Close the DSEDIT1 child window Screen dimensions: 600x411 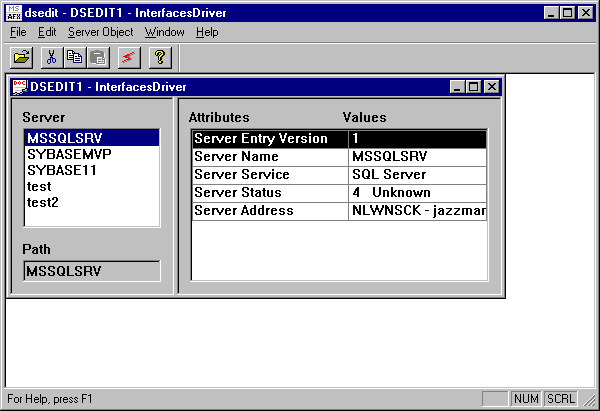[492, 87]
